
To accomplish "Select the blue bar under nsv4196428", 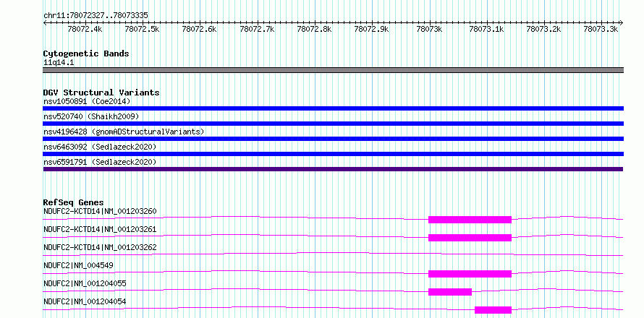I will 333,139.
